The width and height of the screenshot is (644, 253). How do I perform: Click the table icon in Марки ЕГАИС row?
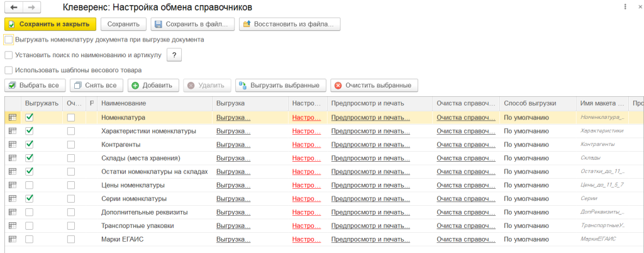[13, 239]
